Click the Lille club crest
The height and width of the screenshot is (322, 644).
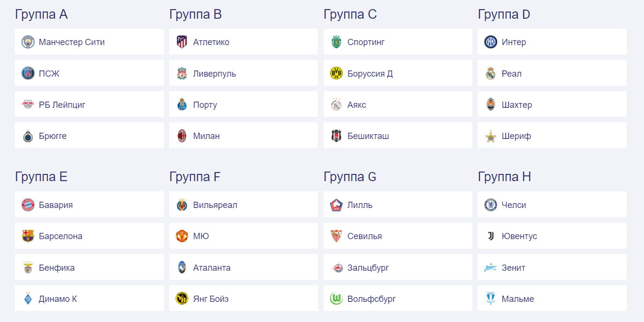point(336,205)
